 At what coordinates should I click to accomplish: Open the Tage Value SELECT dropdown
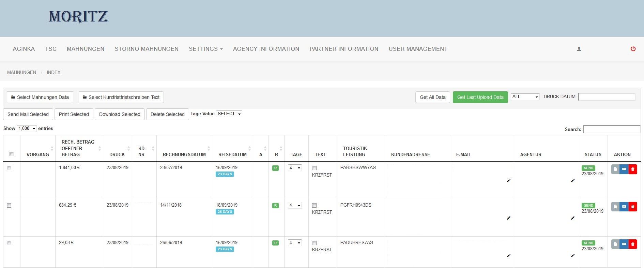click(229, 114)
